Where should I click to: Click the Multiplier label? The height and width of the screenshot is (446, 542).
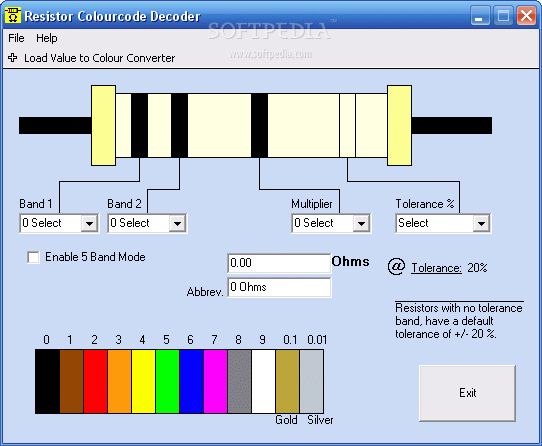[312, 204]
